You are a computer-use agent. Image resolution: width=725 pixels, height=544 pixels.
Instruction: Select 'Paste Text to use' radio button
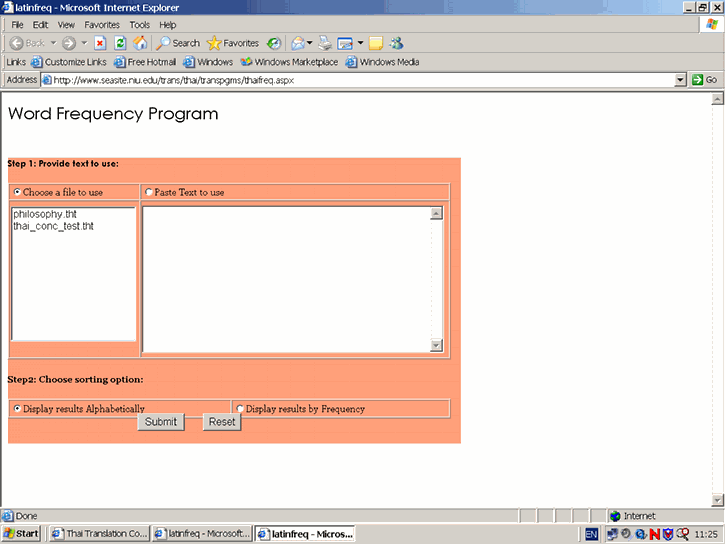148,192
